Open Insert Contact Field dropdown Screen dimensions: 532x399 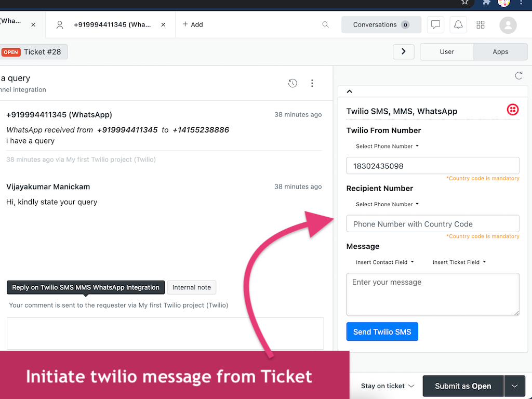coord(385,262)
